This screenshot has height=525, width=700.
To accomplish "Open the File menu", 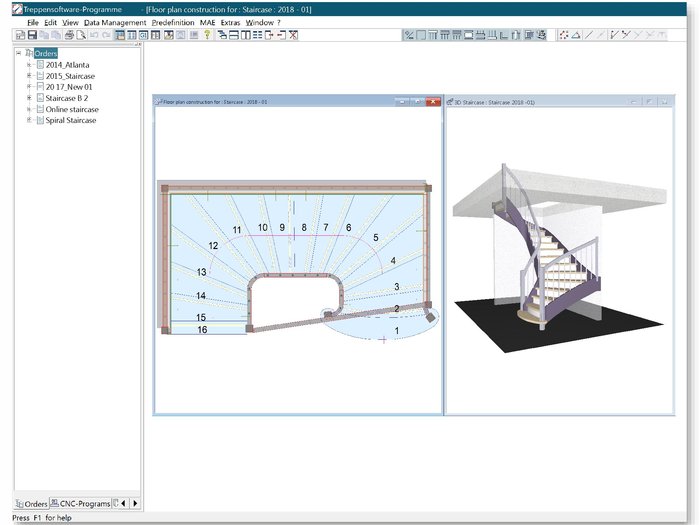I will coord(33,22).
